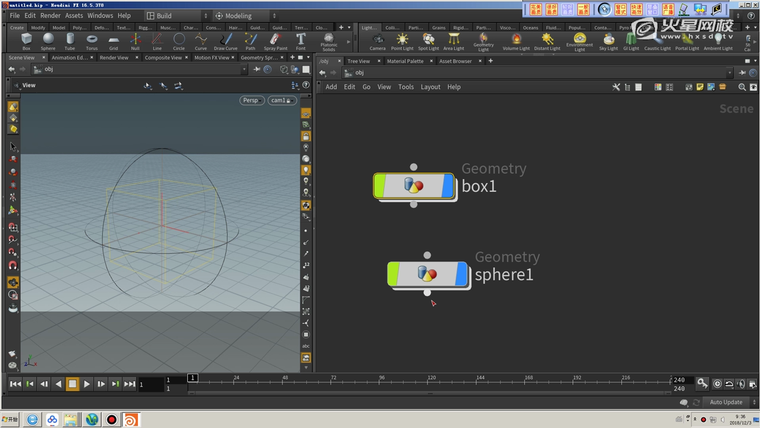Open the Render menu

coord(50,16)
